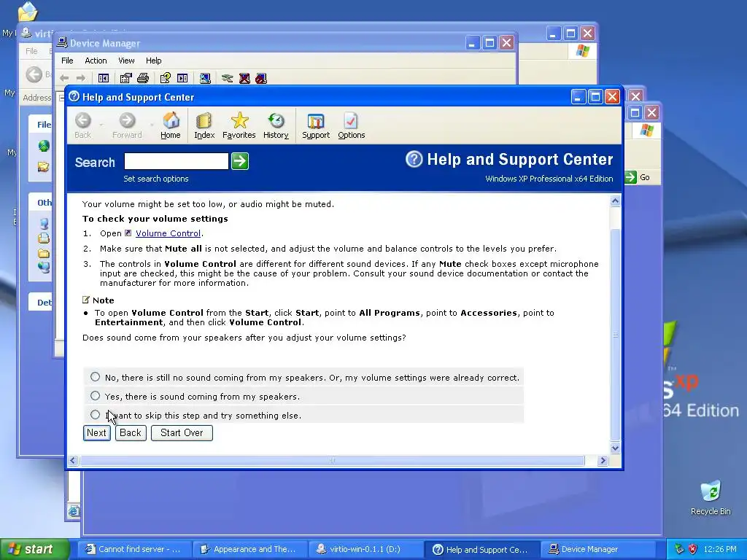Screen dimensions: 747x560
Task: Open Device Manager Help menu
Action: [153, 61]
